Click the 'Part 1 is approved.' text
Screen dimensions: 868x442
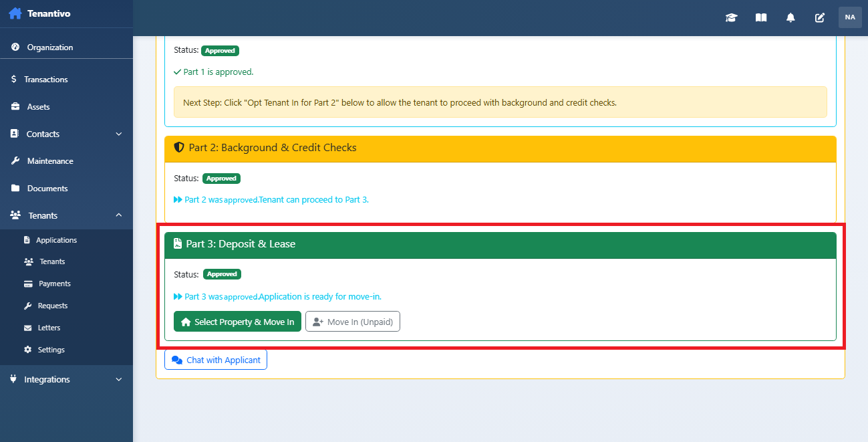[219, 72]
